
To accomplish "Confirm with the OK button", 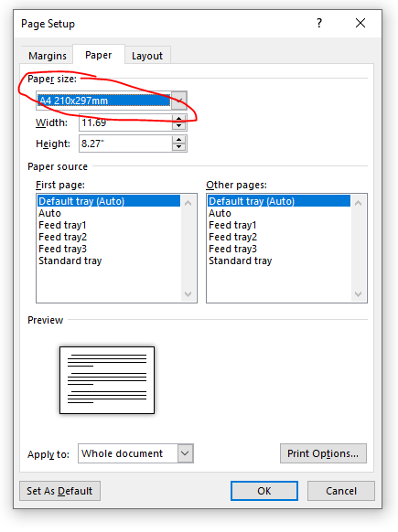I will pos(264,491).
